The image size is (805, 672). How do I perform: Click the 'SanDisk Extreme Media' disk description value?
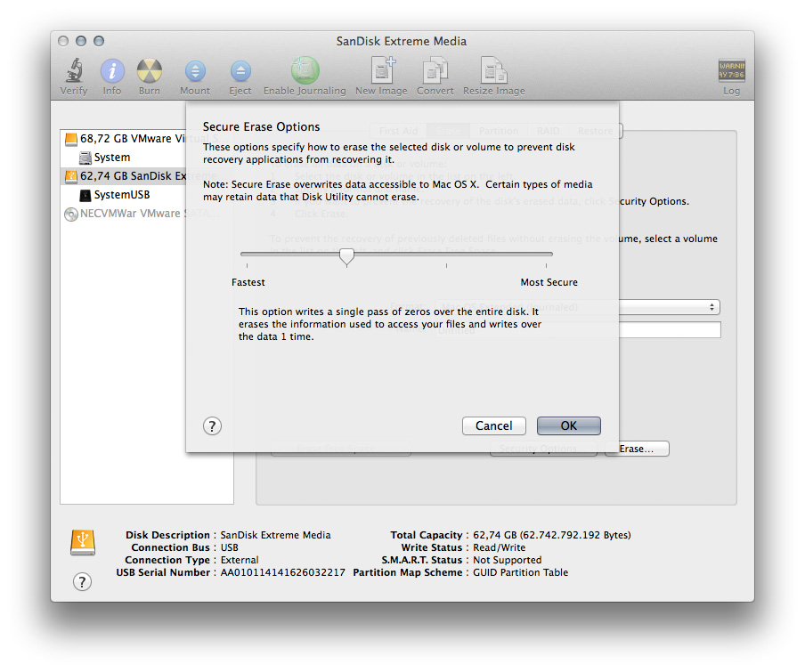pos(276,535)
